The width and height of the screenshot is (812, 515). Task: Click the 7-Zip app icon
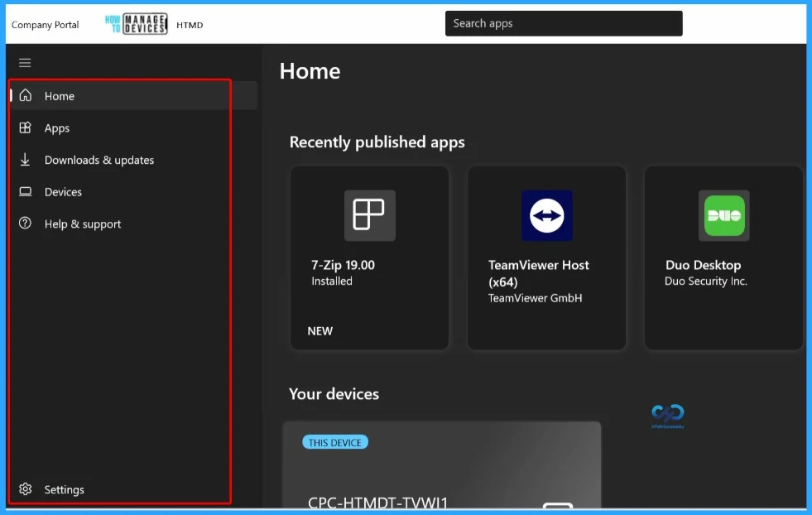[370, 215]
